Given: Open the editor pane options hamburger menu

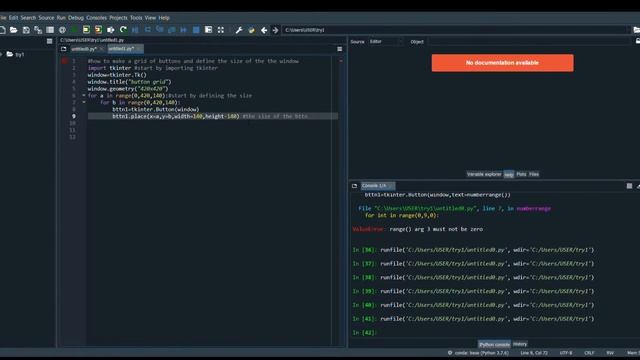Looking at the screenshot, I should 340,49.
